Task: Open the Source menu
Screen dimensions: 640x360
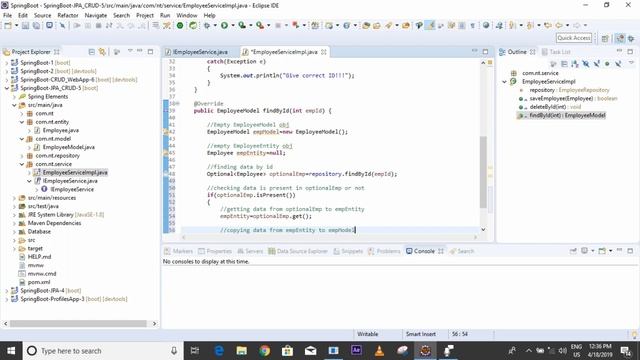Action: pos(42,15)
